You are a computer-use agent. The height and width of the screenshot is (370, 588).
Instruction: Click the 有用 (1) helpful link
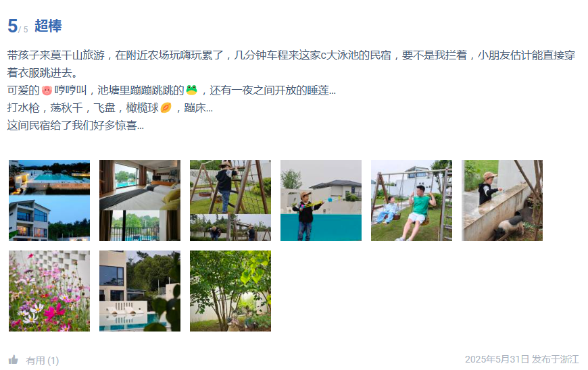pos(43,361)
